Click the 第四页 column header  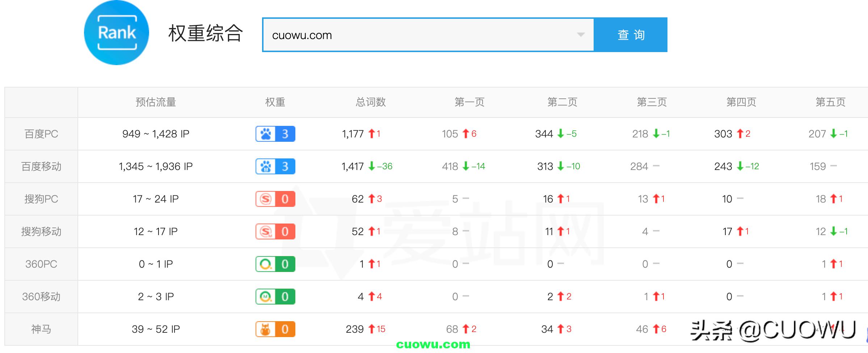tap(741, 102)
